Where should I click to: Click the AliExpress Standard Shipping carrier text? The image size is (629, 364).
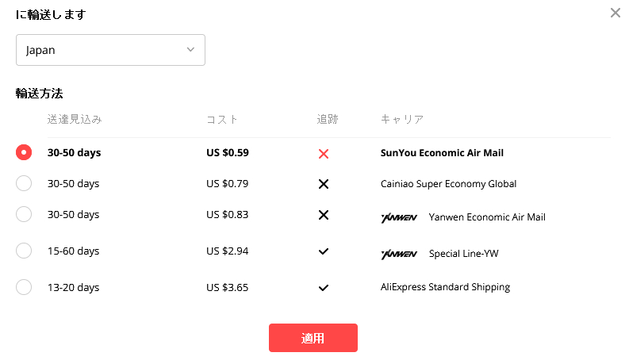click(x=445, y=287)
